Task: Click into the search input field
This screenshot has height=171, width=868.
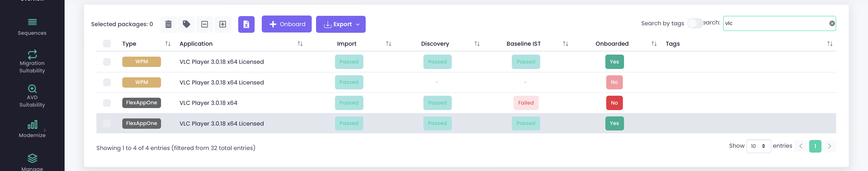Action: (x=775, y=23)
